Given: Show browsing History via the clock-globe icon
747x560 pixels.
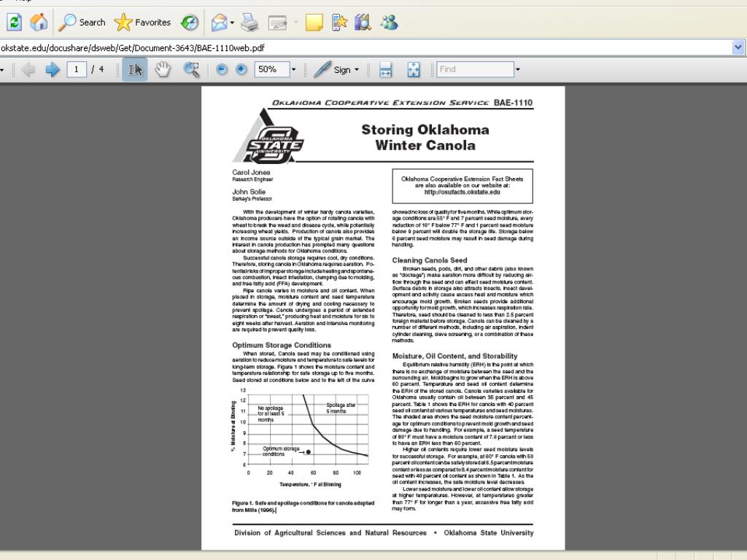Looking at the screenshot, I should pos(190,22).
